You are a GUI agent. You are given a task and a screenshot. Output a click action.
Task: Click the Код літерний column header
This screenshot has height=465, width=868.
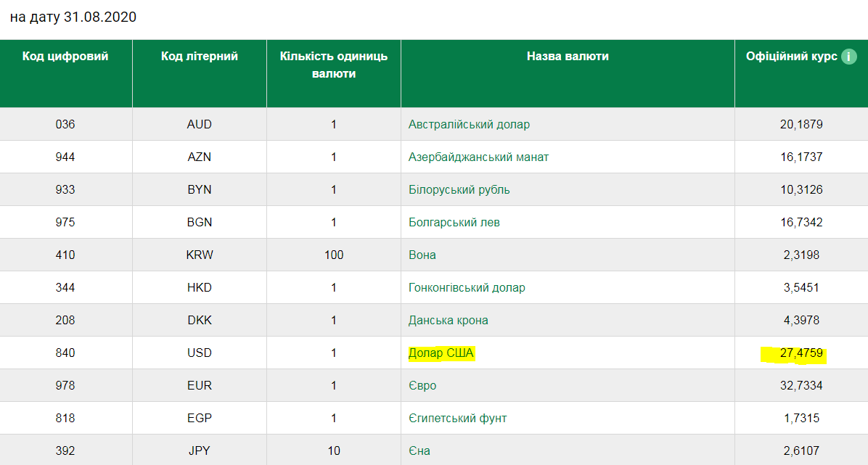[199, 57]
